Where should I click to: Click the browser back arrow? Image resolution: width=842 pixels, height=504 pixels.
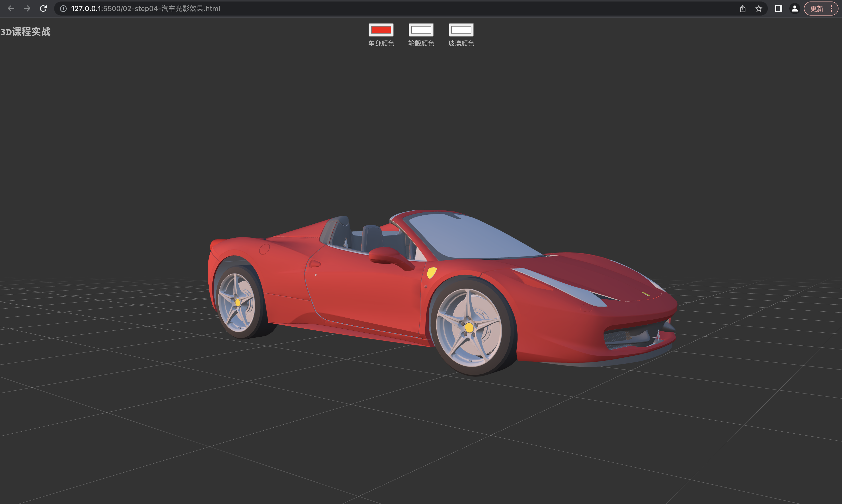click(x=11, y=9)
